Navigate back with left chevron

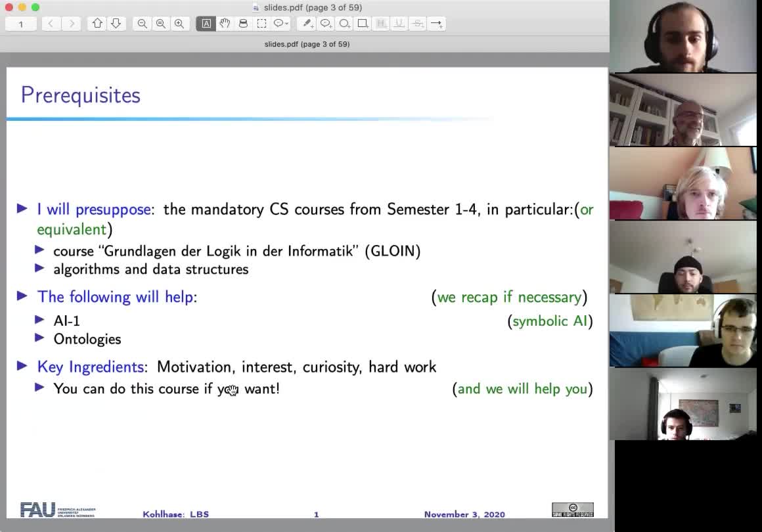[51, 24]
